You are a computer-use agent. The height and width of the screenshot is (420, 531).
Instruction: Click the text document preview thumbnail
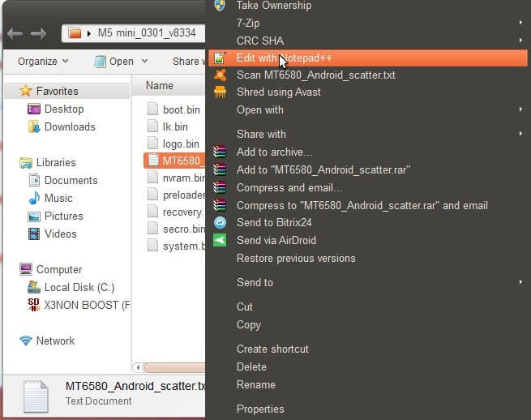[36, 396]
